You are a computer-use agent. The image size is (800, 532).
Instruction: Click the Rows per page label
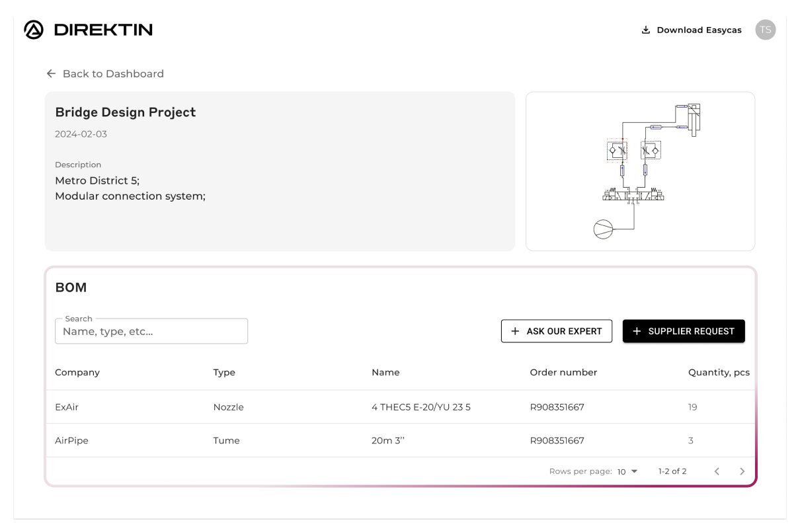581,472
